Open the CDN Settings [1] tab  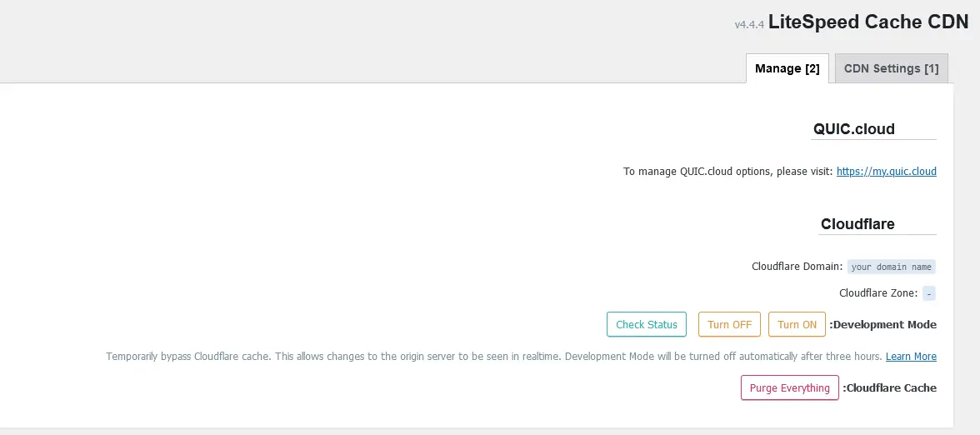tap(892, 68)
